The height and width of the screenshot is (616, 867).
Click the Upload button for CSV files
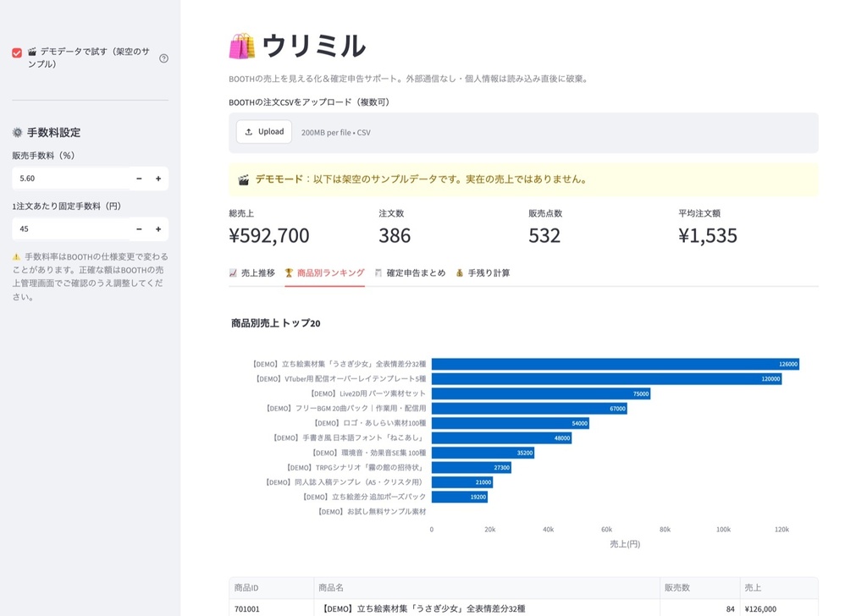coord(264,132)
